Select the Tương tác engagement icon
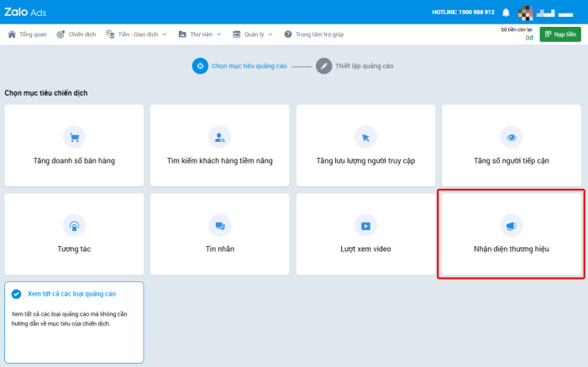The width and height of the screenshot is (588, 367). [74, 225]
